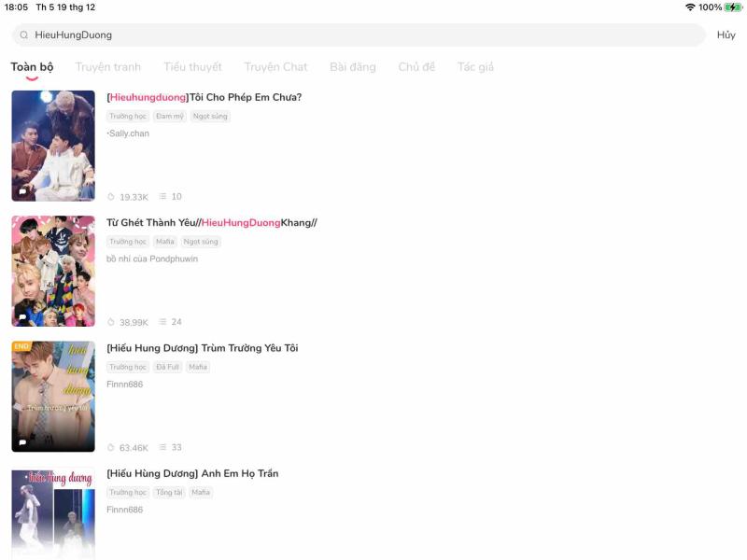Open Tôi Cho Phép Em Chưa cover thumbnail
Screen dimensions: 747x560
pos(53,146)
